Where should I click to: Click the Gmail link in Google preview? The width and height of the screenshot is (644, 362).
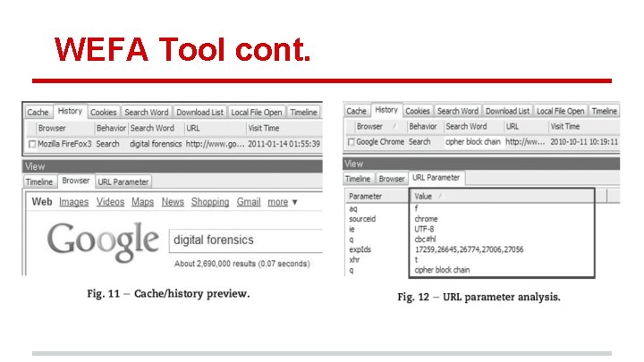(x=249, y=202)
